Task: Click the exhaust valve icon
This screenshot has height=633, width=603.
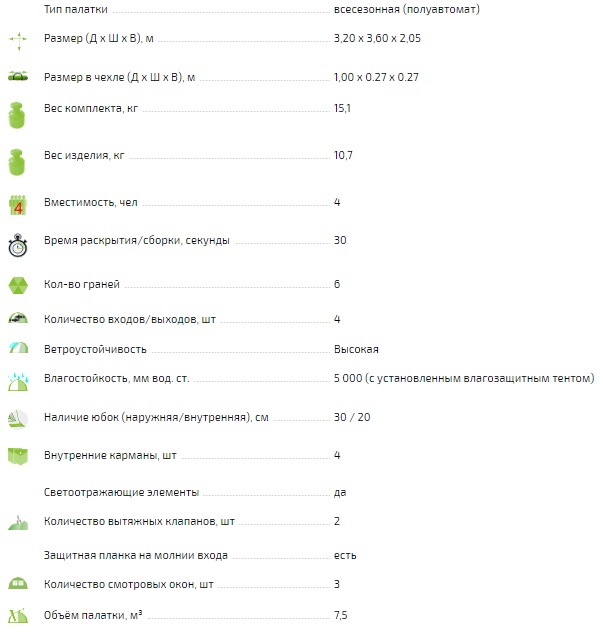Action: tap(18, 522)
